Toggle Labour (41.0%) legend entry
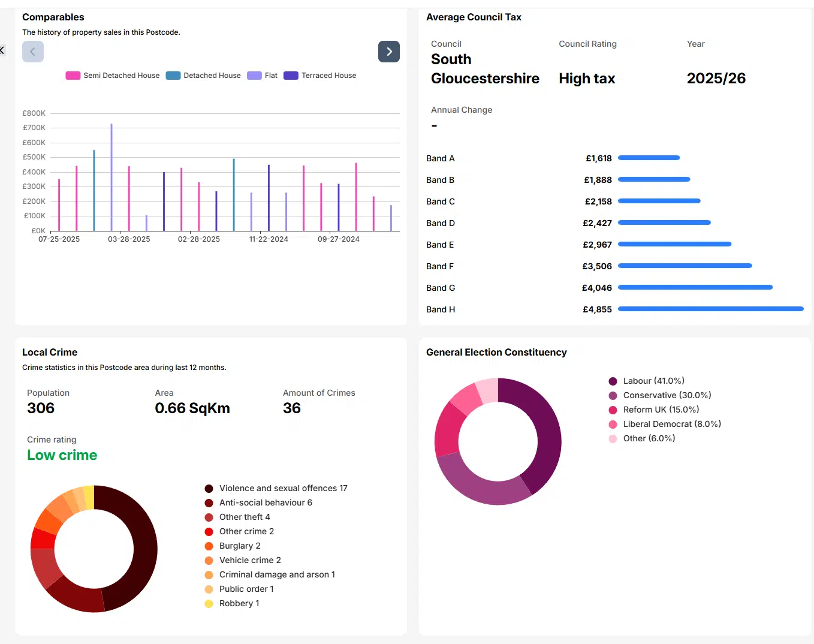The height and width of the screenshot is (644, 814). (646, 381)
